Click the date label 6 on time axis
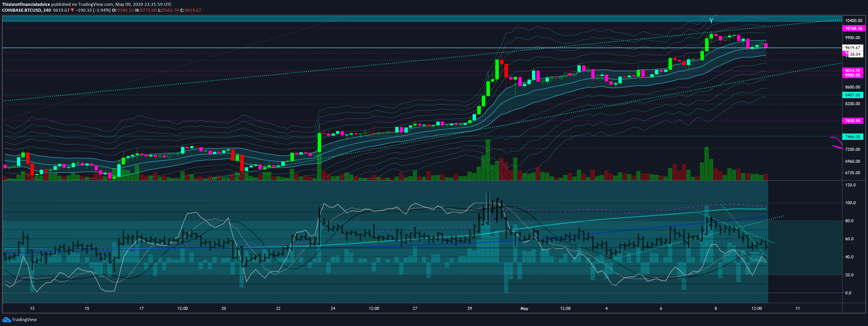 661,308
